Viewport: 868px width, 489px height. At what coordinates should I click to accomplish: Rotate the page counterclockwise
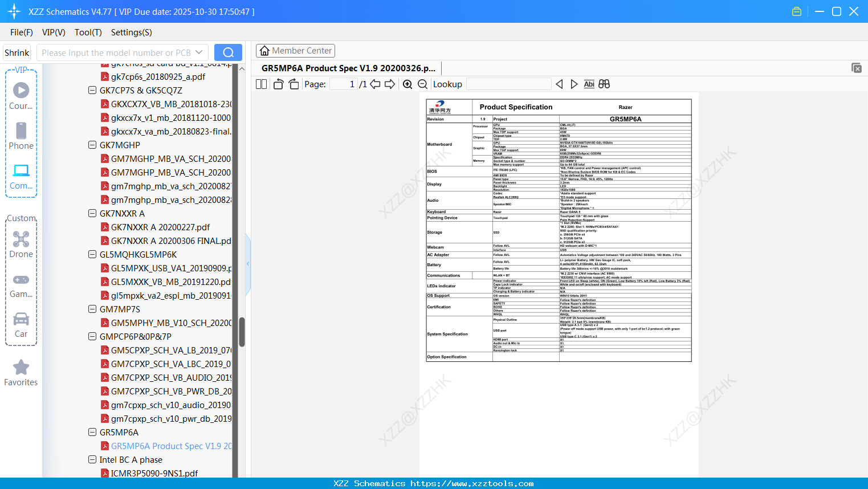(278, 84)
